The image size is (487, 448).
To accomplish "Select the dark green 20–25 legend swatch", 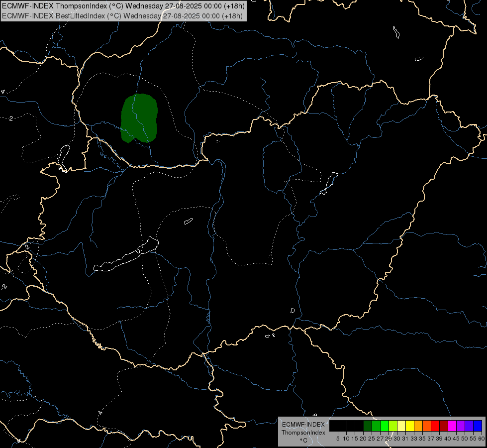I will pyautogui.click(x=368, y=426).
